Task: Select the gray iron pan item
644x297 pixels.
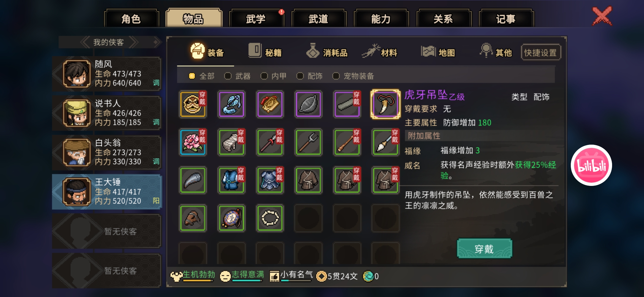Action: pyautogui.click(x=309, y=104)
